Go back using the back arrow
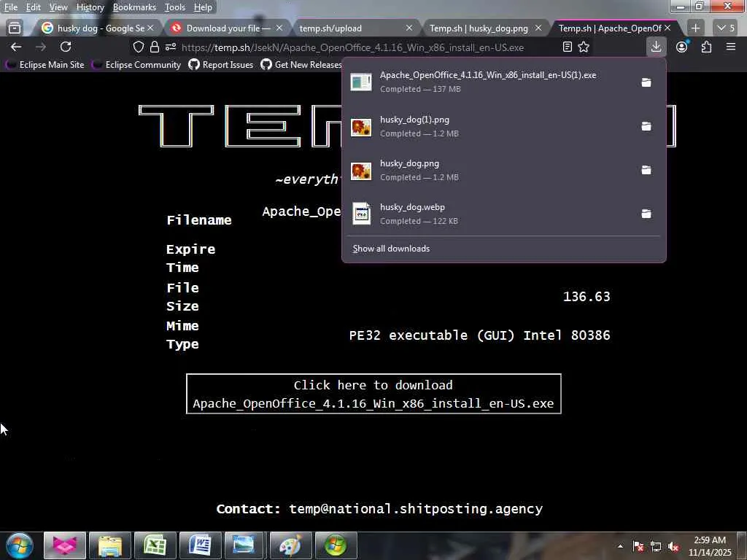Image resolution: width=747 pixels, height=560 pixels. coord(16,47)
